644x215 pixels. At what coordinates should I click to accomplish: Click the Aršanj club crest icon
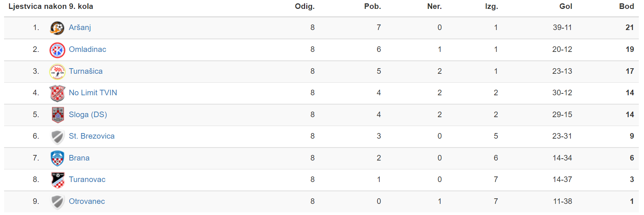(x=57, y=28)
